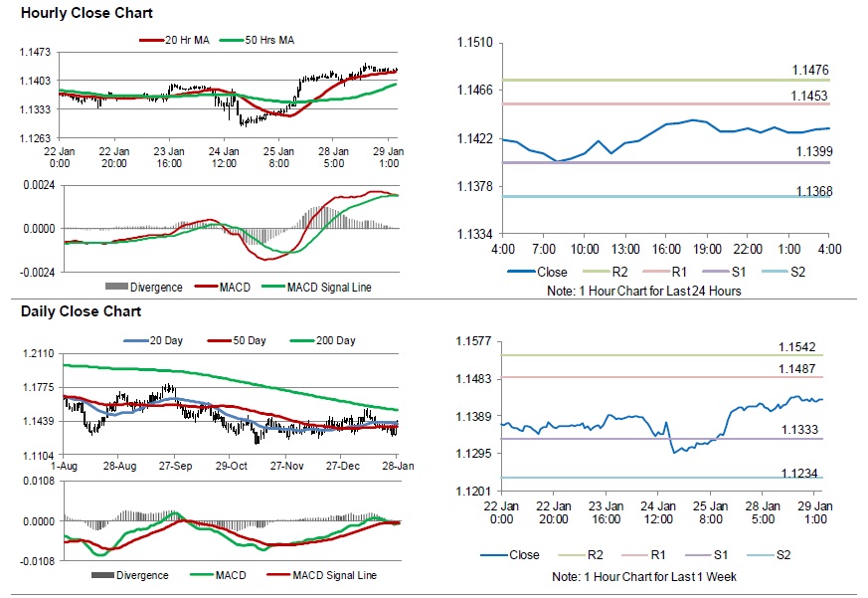Viewport: 868px width, 598px height.
Task: Click the "Last 1 Week" chart note
Action: pyautogui.click(x=644, y=577)
